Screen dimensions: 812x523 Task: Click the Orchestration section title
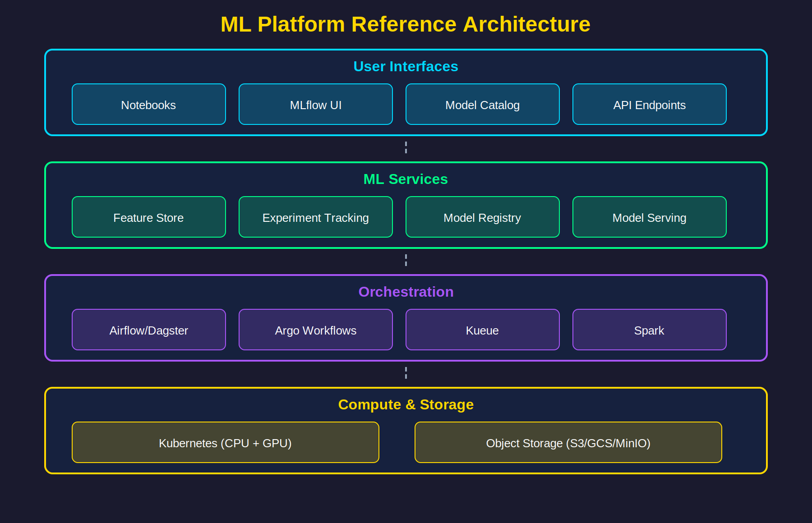(x=406, y=292)
